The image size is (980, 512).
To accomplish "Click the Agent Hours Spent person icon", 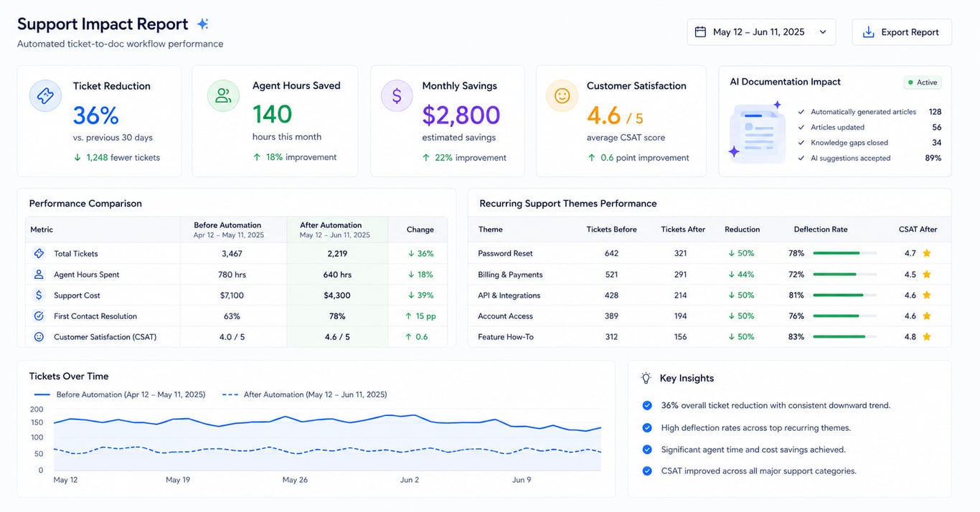I will 39,275.
